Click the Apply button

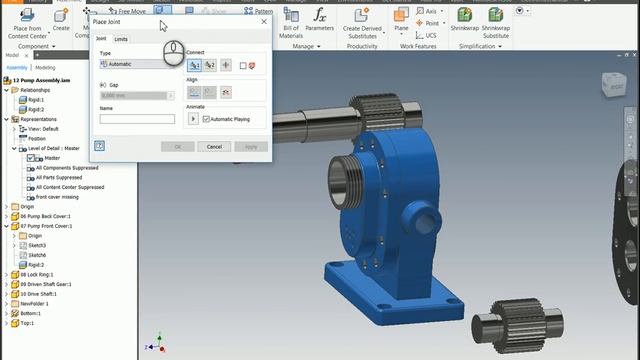(x=251, y=147)
